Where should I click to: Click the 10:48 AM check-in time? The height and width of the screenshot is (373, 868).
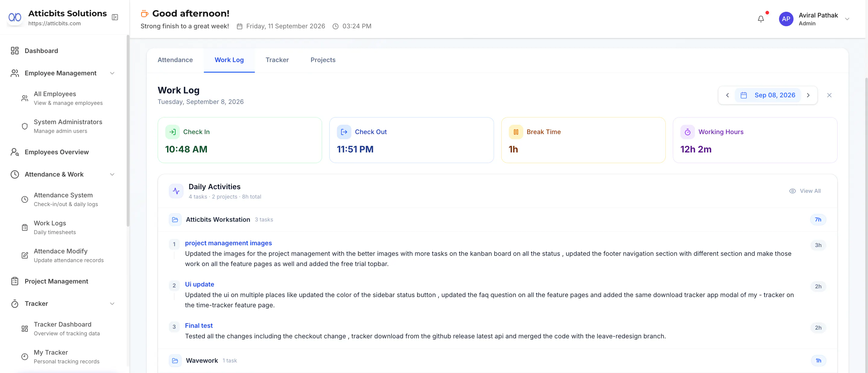[x=186, y=149]
